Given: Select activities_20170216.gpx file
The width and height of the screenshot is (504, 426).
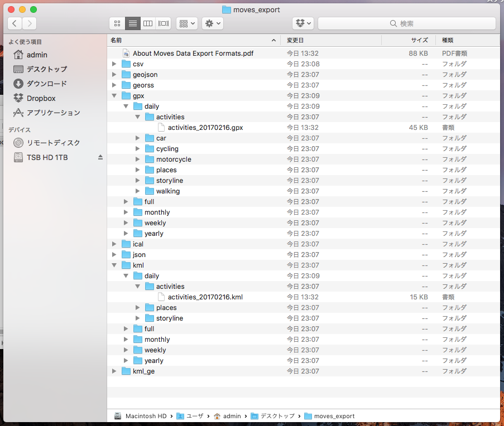Looking at the screenshot, I should point(205,128).
